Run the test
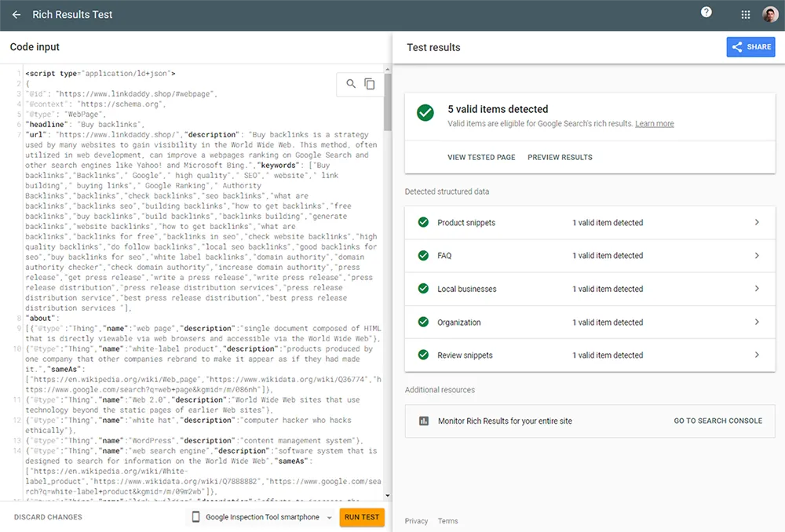The height and width of the screenshot is (532, 785). click(361, 517)
